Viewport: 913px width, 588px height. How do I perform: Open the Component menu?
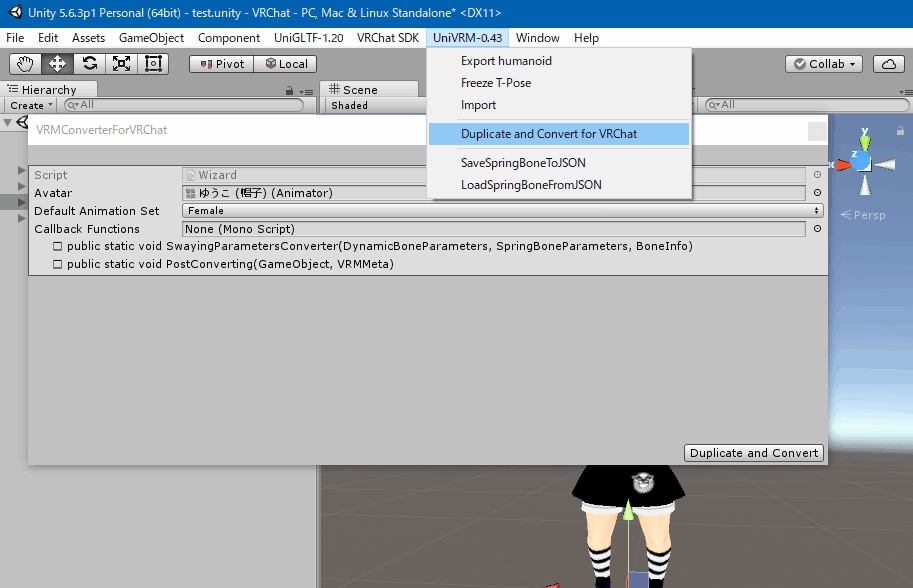229,38
